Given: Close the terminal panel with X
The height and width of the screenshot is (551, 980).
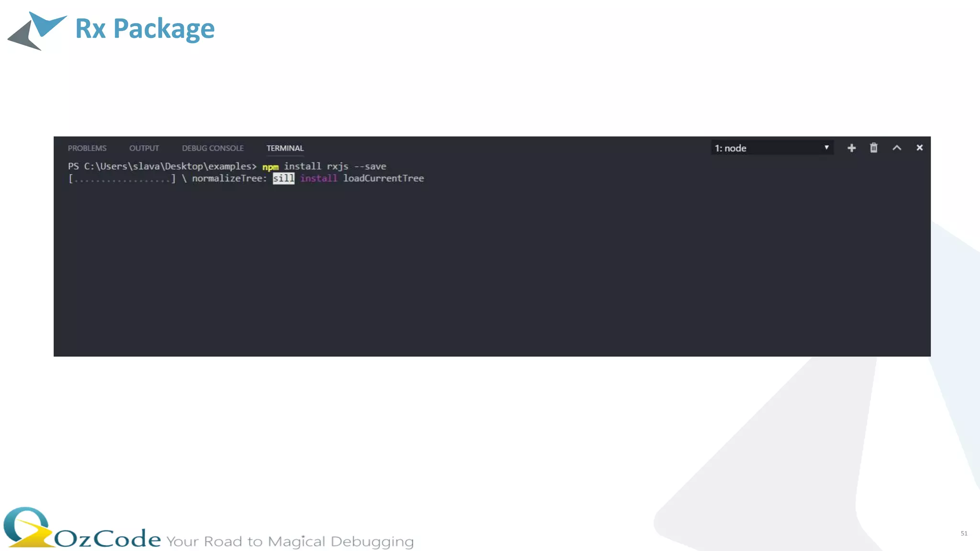Looking at the screenshot, I should coord(919,148).
